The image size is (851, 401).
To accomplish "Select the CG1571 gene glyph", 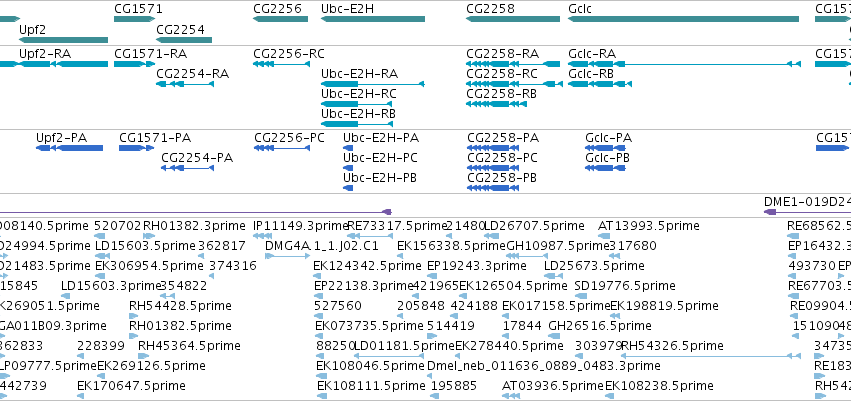I will 135,19.
